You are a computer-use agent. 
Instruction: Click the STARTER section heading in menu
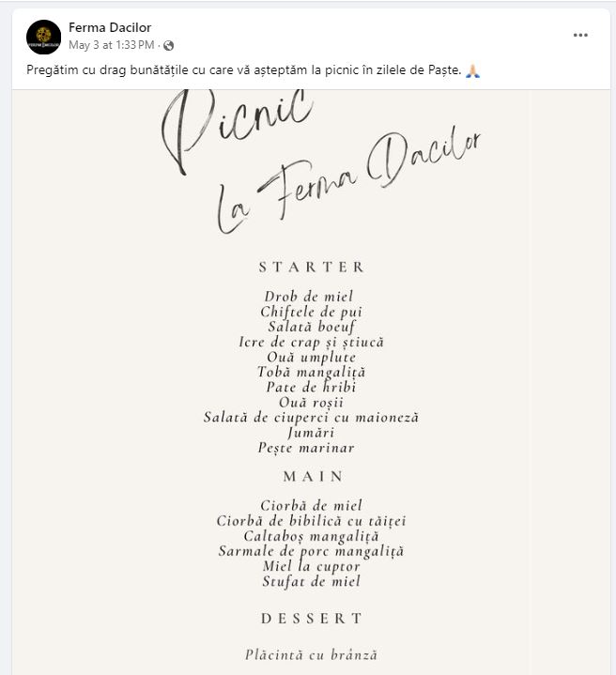(311, 268)
